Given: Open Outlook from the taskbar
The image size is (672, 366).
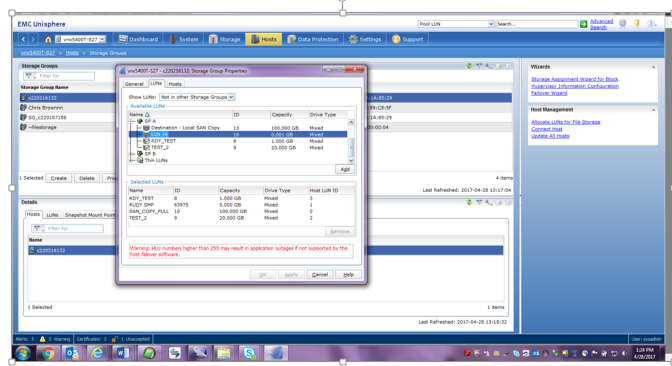Looking at the screenshot, I should (x=72, y=353).
